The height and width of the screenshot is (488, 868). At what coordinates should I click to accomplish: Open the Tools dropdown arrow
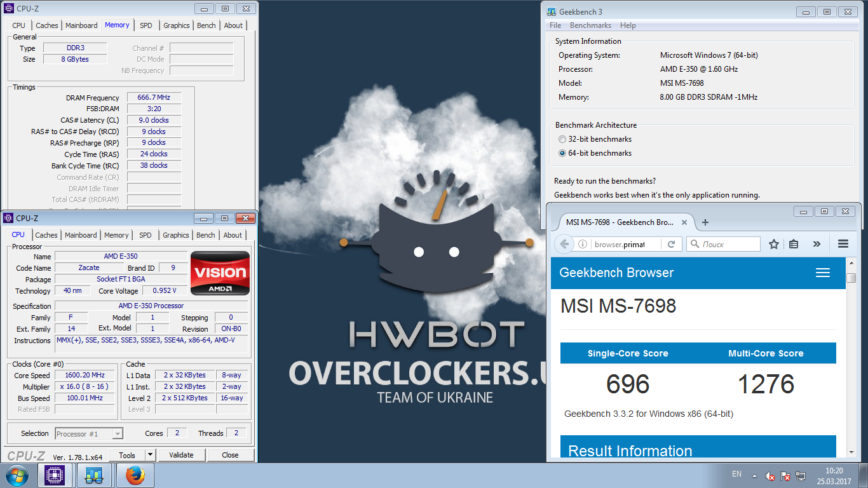point(150,455)
